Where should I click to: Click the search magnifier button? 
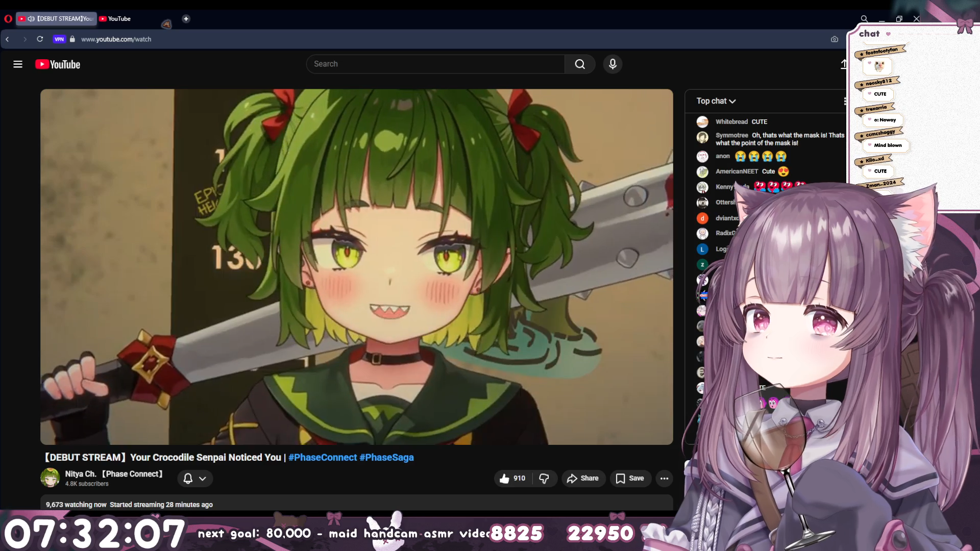click(x=580, y=64)
